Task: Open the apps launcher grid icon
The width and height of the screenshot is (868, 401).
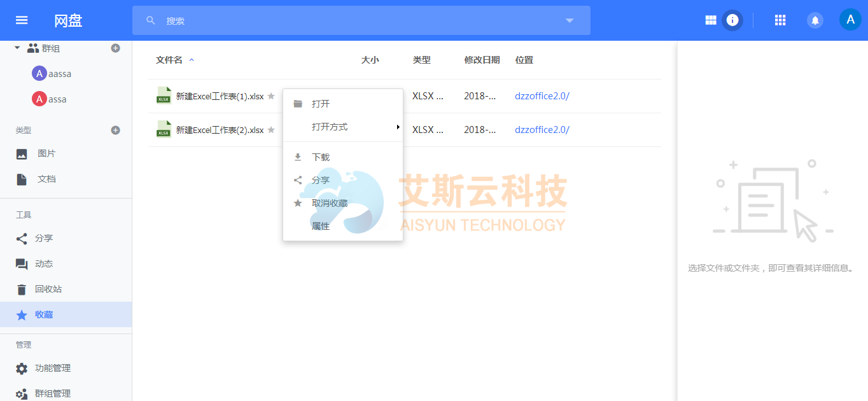Action: 780,20
